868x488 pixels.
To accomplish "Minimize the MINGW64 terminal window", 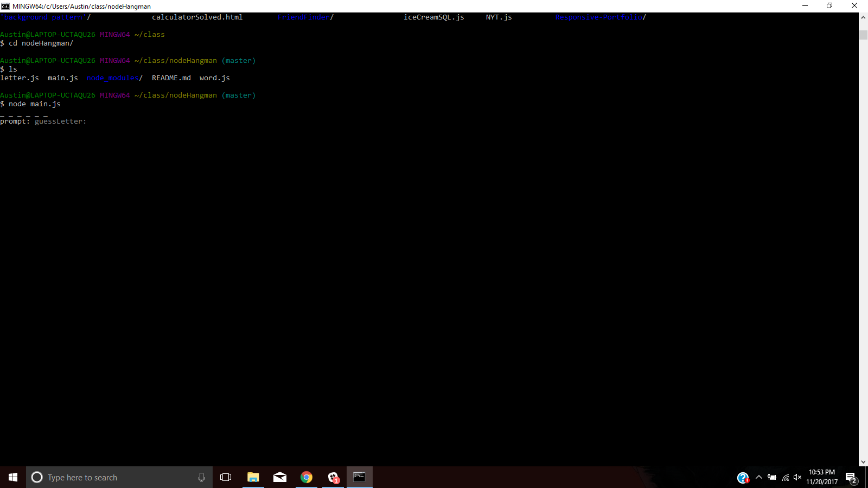I will (805, 6).
